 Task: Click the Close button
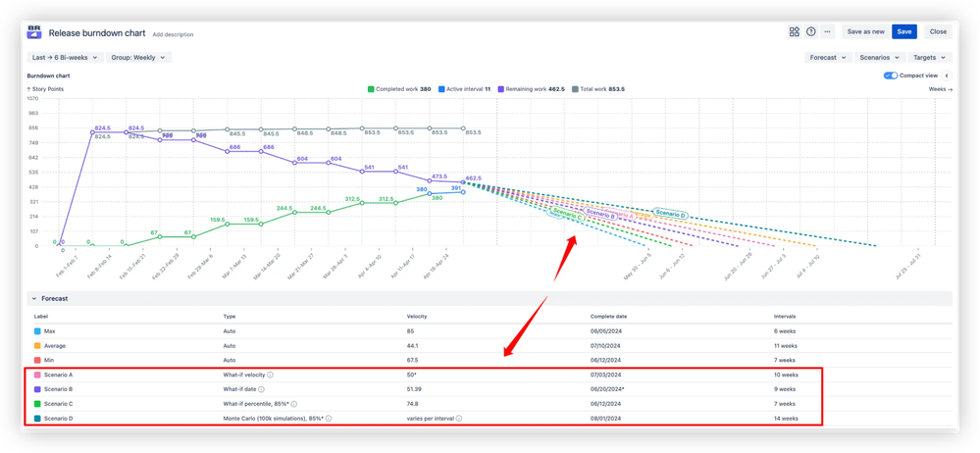coord(938,31)
